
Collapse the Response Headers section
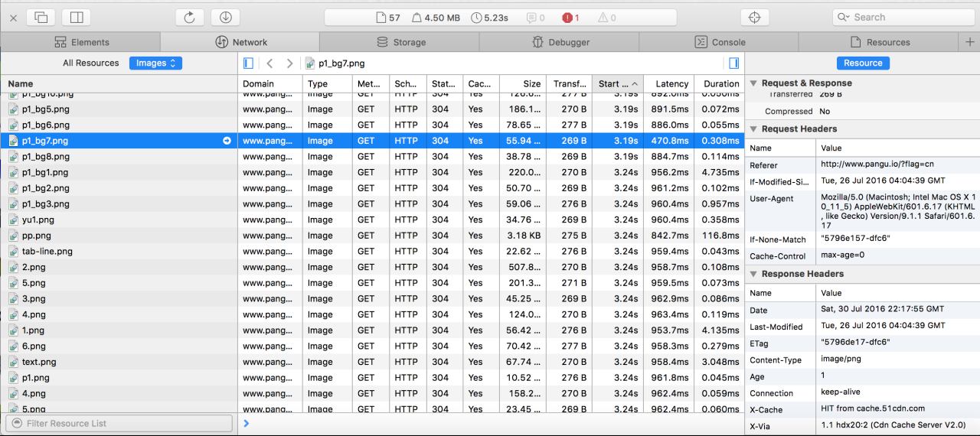click(x=753, y=274)
